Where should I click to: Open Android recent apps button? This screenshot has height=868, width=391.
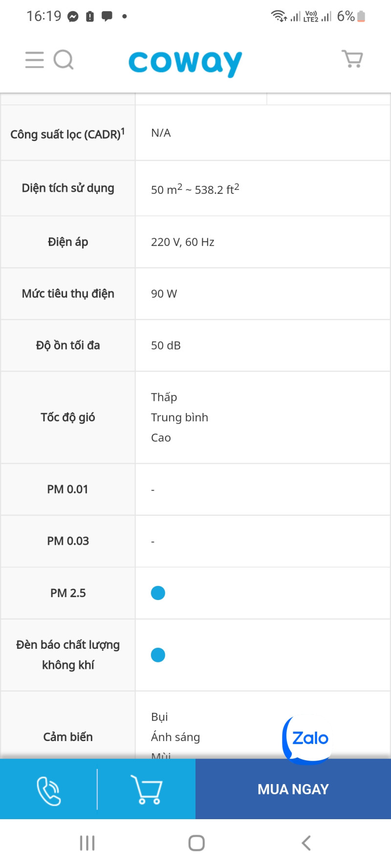[x=87, y=843]
